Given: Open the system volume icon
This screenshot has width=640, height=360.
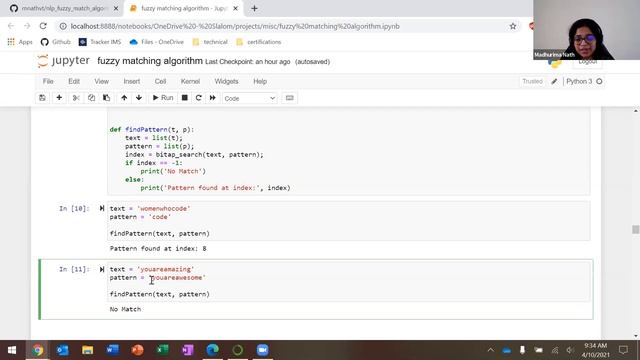Looking at the screenshot, I should click(570, 350).
